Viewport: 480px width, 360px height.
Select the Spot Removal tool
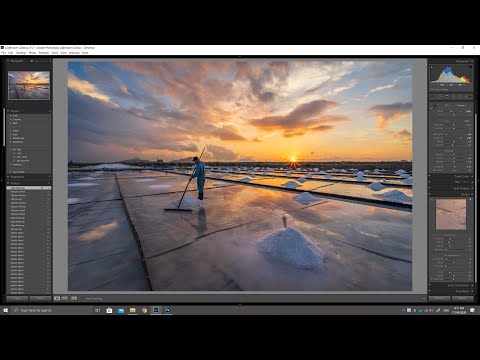click(440, 96)
